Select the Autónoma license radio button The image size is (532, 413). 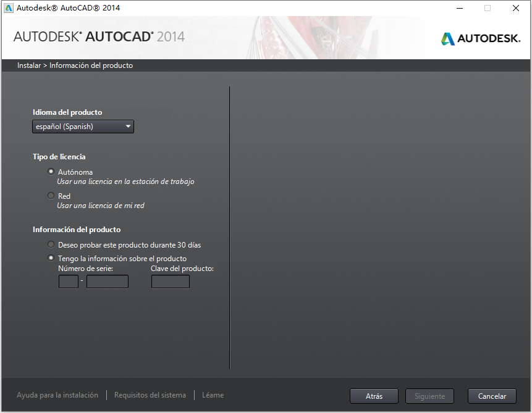coord(51,172)
